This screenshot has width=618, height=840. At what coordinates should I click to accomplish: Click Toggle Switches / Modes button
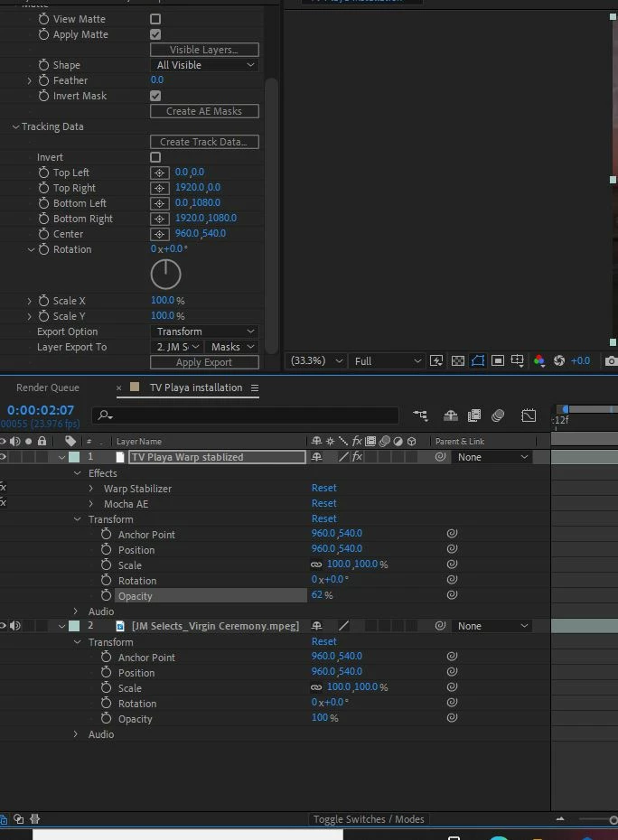[369, 819]
